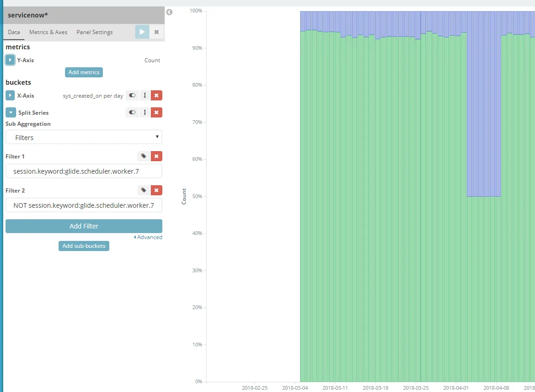Collapse the sidebar with the arrow icon
Image resolution: width=535 pixels, height=392 pixels.
[169, 12]
